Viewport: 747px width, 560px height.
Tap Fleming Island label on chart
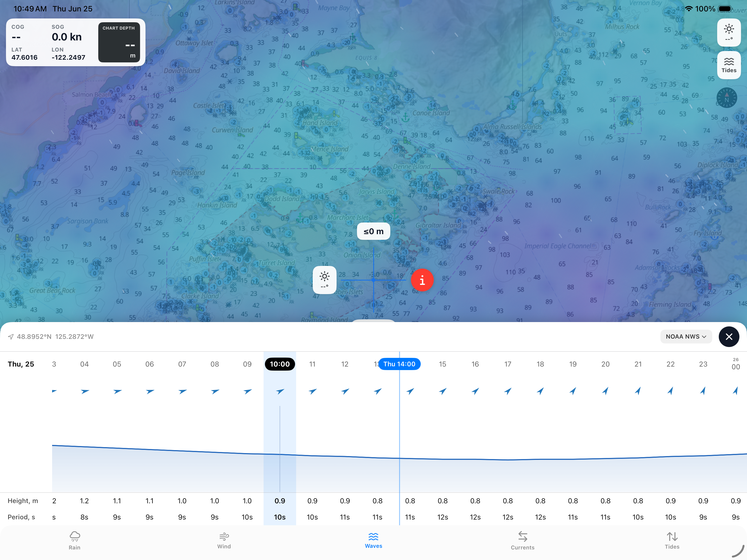670,304
